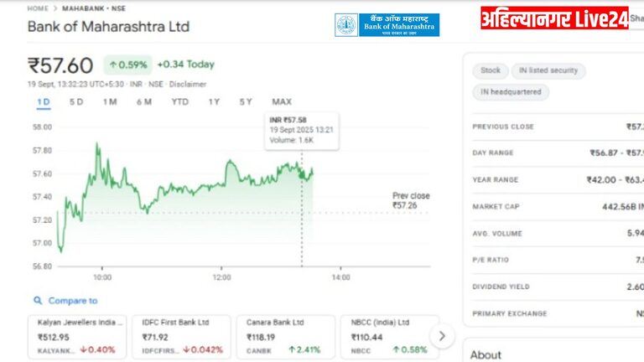The image size is (644, 362).
Task: Open the Disclaimer link
Action: (189, 85)
